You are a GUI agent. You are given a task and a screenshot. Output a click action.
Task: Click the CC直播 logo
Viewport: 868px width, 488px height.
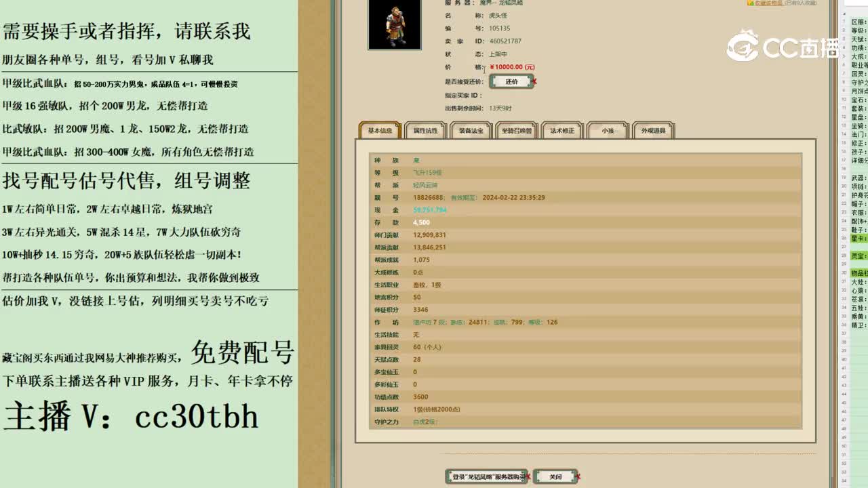point(783,46)
